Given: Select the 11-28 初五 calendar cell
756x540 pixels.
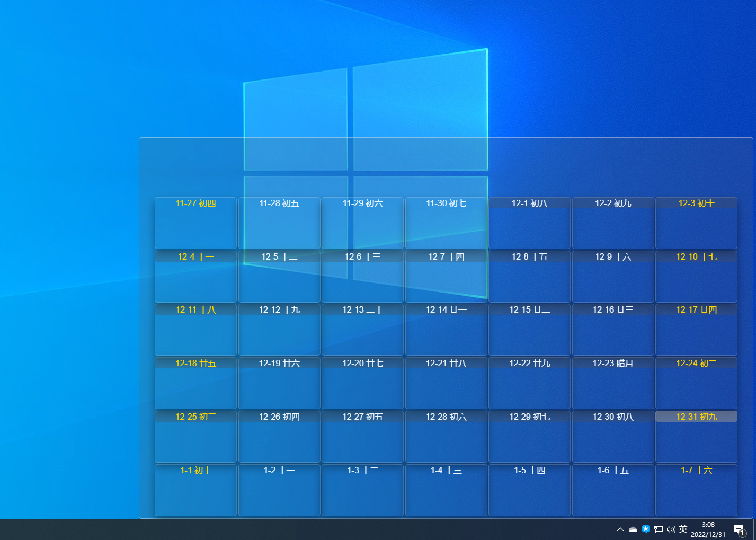Looking at the screenshot, I should tap(279, 223).
